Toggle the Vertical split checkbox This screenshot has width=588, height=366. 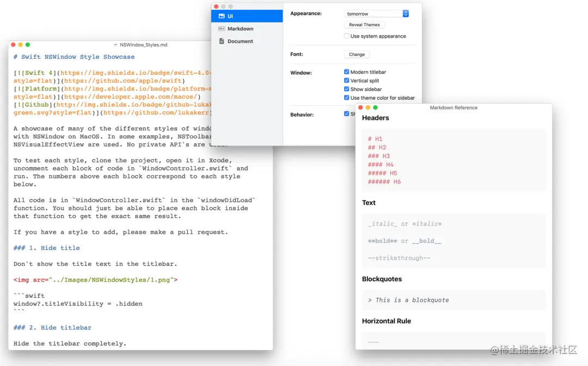(x=346, y=80)
